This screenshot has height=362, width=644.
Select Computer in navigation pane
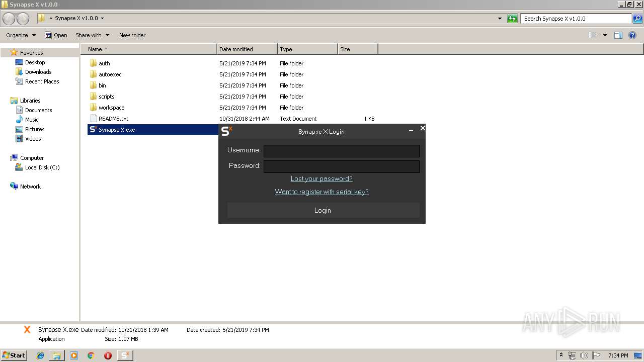[32, 158]
